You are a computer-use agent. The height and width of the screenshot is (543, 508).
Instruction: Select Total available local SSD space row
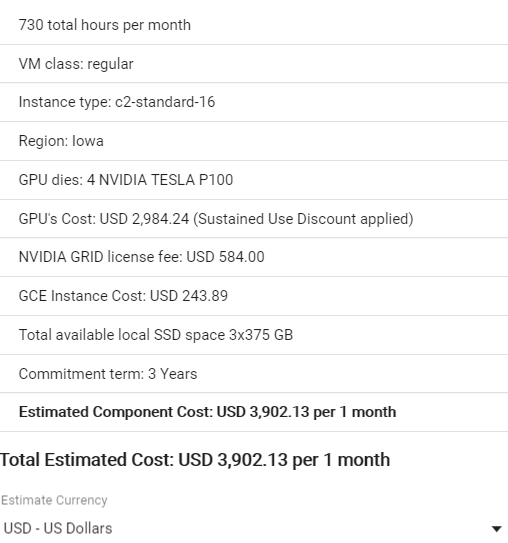254,335
